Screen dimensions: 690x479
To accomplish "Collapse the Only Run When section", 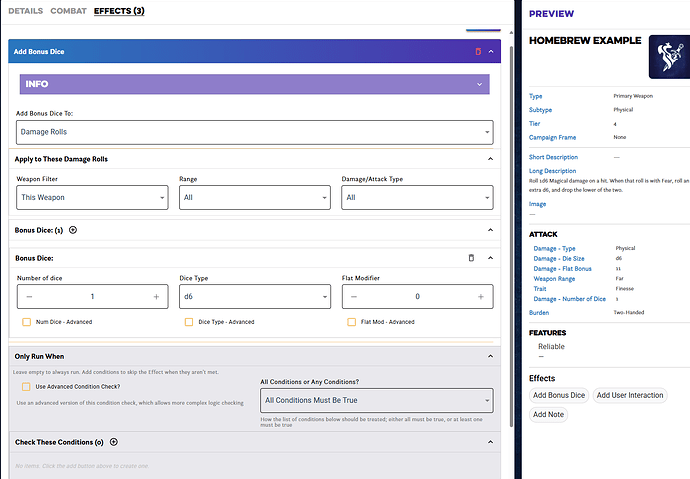I will [490, 356].
